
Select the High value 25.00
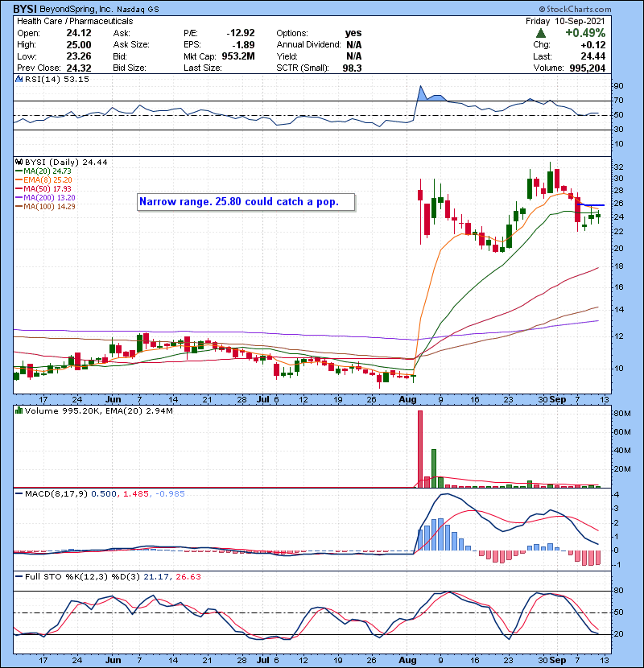point(79,45)
